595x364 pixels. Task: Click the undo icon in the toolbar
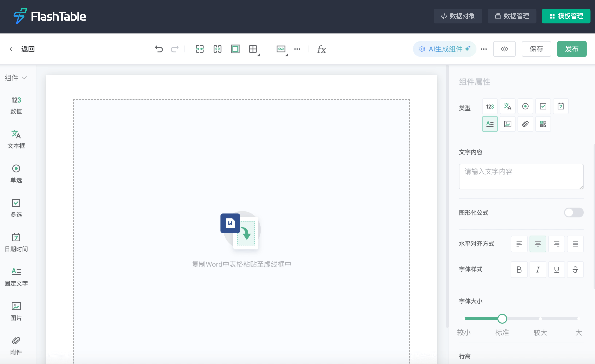159,49
